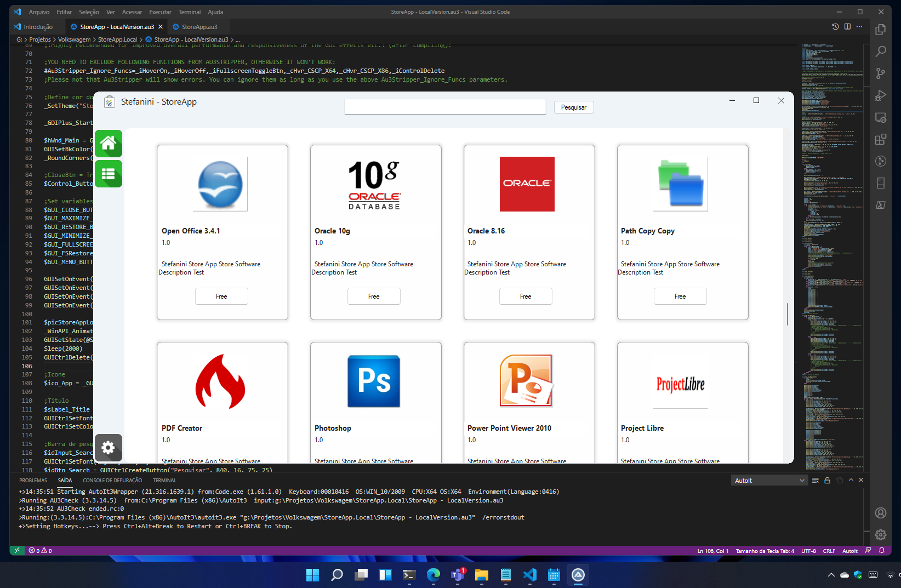Image resolution: width=901 pixels, height=588 pixels.
Task: Switch to the StoreApp.au3 tab
Action: [x=199, y=27]
